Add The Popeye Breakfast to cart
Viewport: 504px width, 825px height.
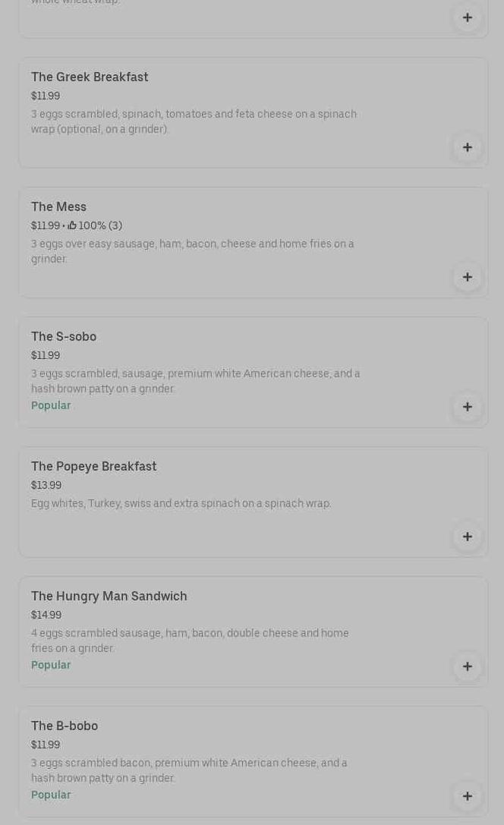(x=467, y=537)
